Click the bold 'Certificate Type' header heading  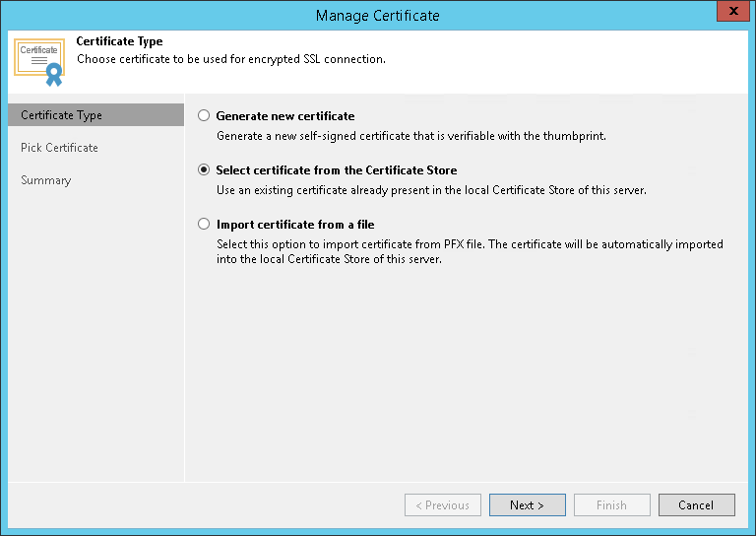click(119, 42)
